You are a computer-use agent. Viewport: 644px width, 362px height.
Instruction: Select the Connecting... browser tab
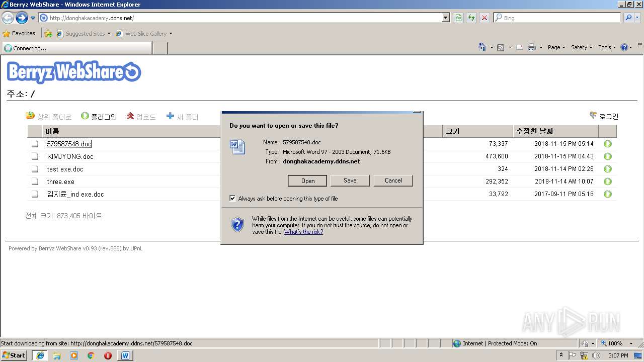tap(76, 48)
